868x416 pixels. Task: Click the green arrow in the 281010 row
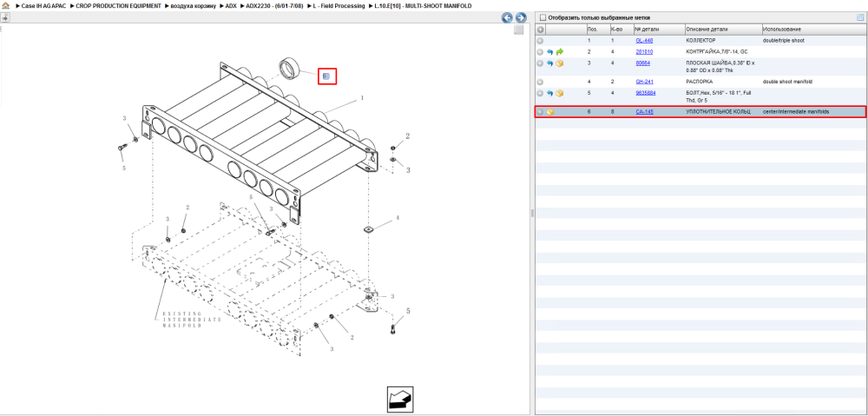pos(559,51)
